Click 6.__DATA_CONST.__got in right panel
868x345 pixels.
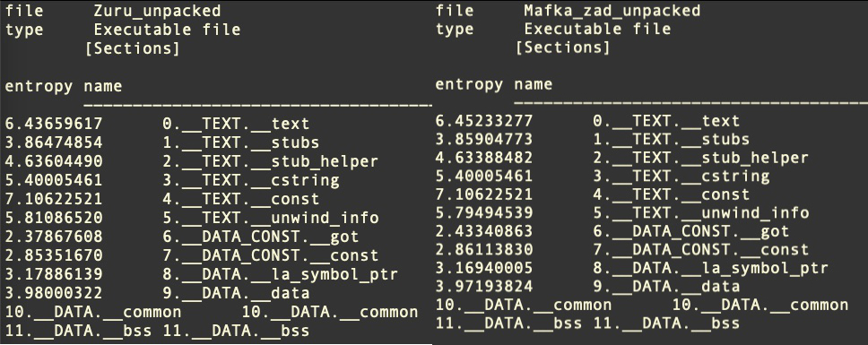point(690,231)
